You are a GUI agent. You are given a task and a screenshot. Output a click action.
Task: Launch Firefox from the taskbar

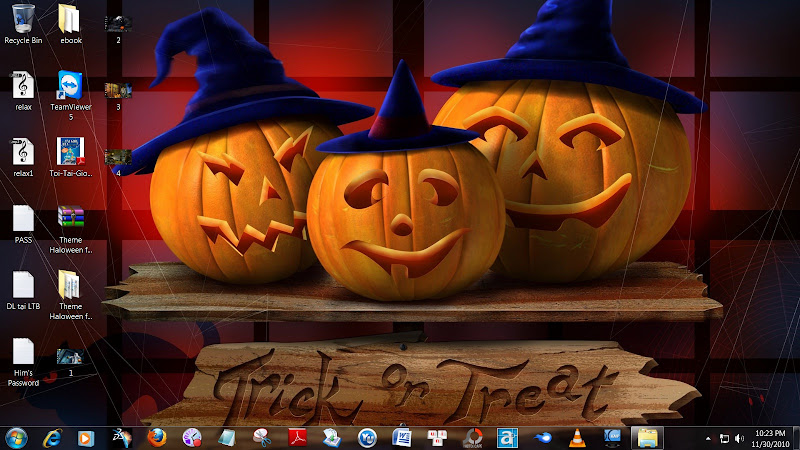[157, 438]
